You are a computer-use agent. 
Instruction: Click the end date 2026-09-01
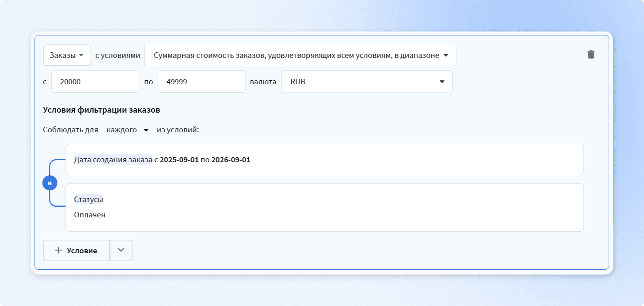tap(231, 159)
